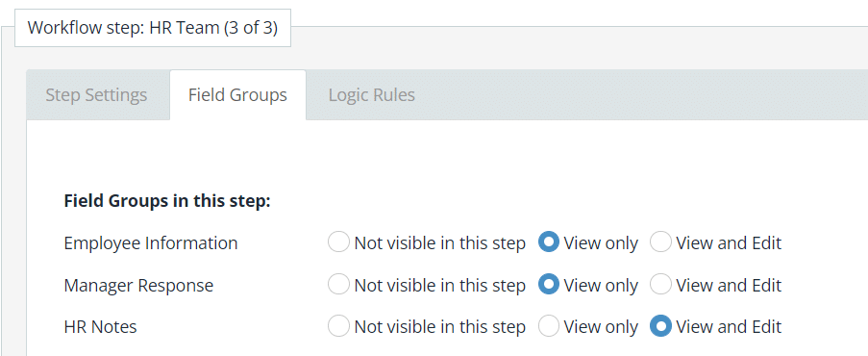Click 'View only' label text in HR Notes row

tap(601, 326)
